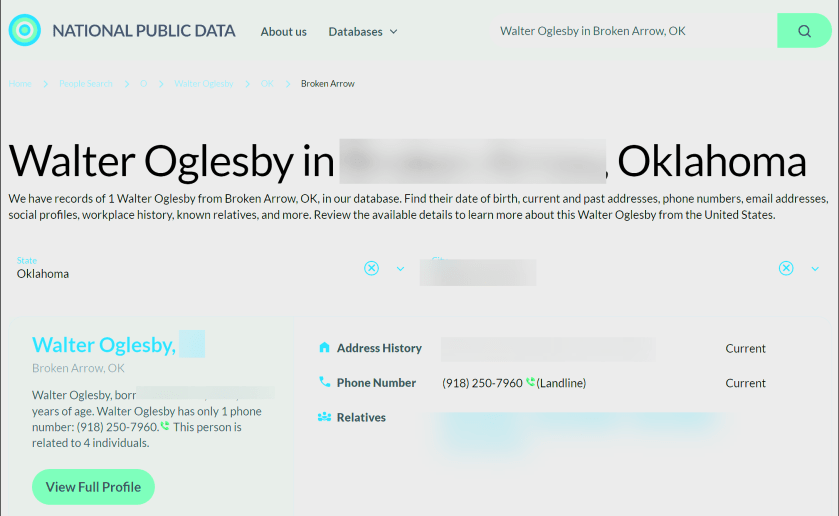Image resolution: width=839 pixels, height=516 pixels.
Task: Select People Search in the breadcrumb
Action: pos(85,84)
